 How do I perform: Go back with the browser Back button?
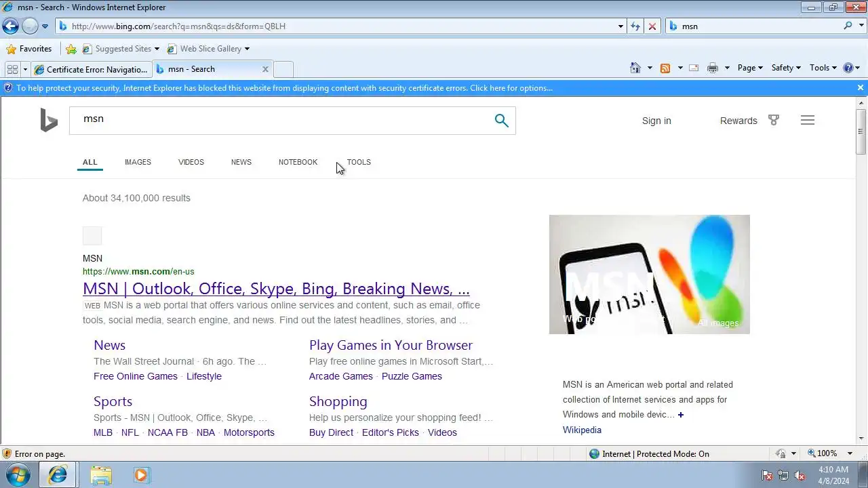click(10, 26)
